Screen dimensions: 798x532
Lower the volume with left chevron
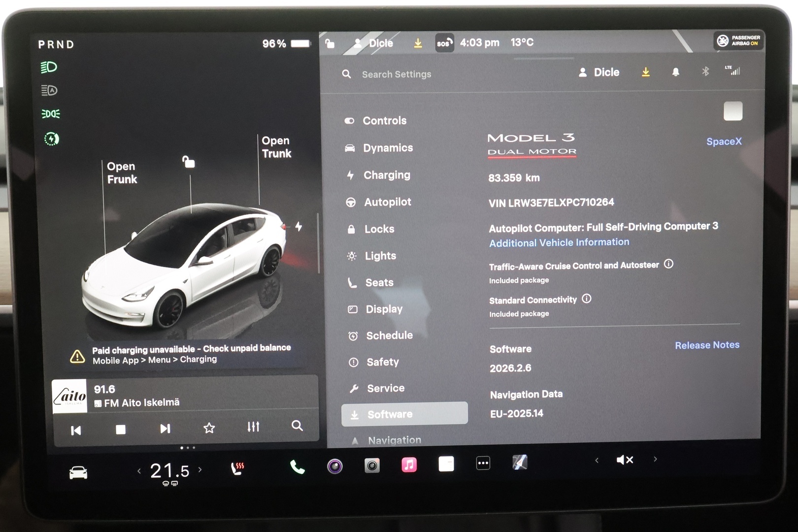pos(597,460)
